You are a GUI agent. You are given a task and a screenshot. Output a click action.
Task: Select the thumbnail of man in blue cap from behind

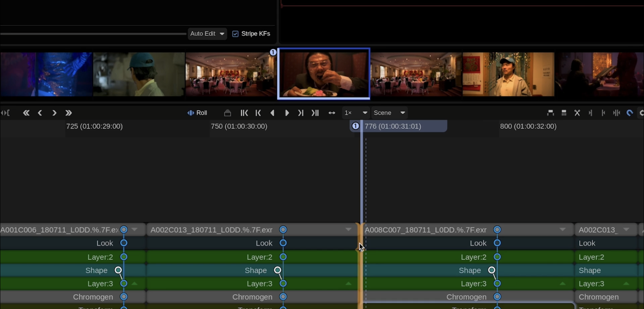(139, 74)
